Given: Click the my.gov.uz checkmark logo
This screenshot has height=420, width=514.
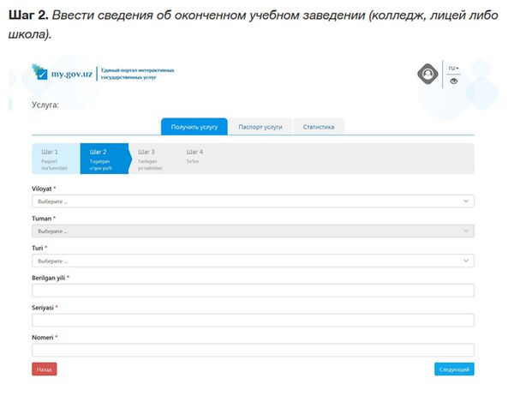Looking at the screenshot, I should [x=40, y=73].
